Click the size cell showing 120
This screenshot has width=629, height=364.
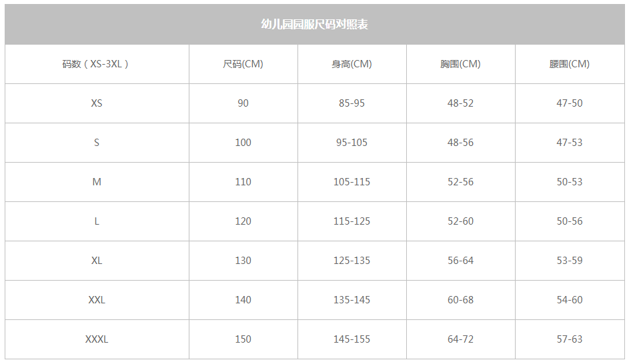243,221
